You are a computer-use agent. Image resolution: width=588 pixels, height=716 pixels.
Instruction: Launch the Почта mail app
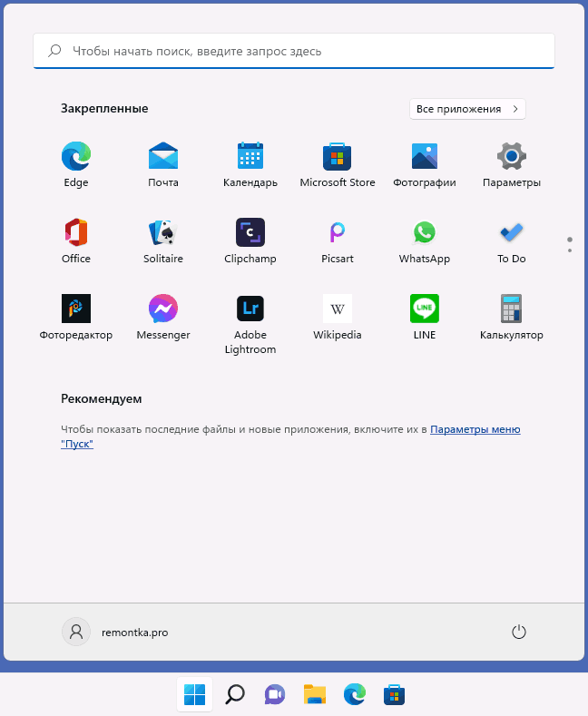[163, 165]
